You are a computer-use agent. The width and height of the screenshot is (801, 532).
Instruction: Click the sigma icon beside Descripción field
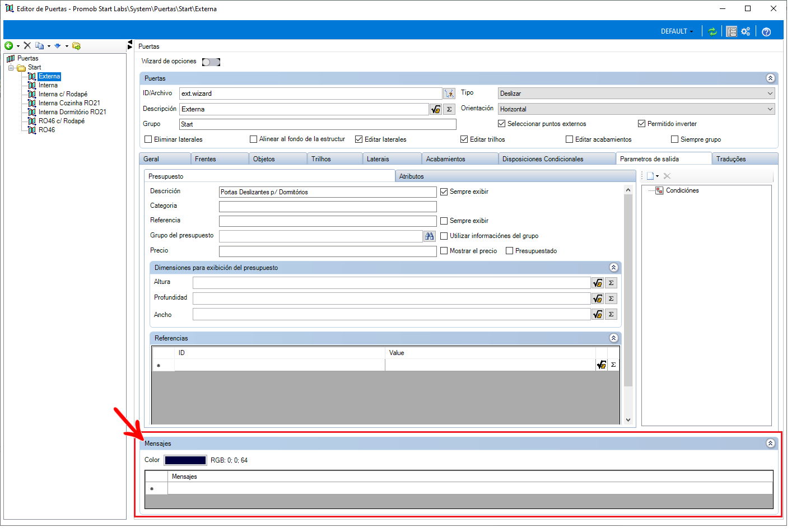449,109
